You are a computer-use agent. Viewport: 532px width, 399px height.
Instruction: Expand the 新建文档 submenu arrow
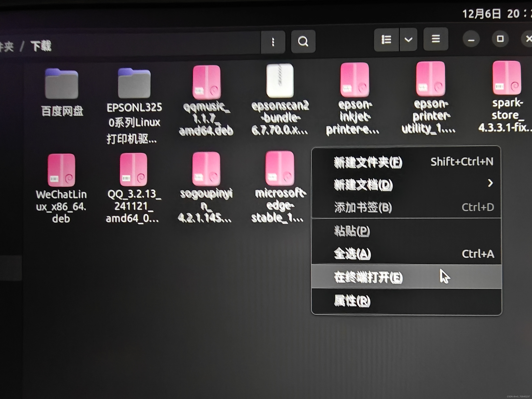click(490, 183)
